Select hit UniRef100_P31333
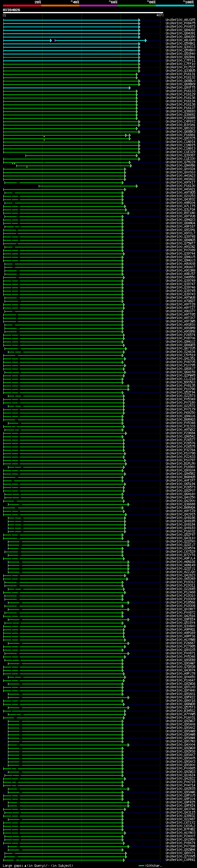This screenshot has height=868, width=197. click(x=180, y=426)
